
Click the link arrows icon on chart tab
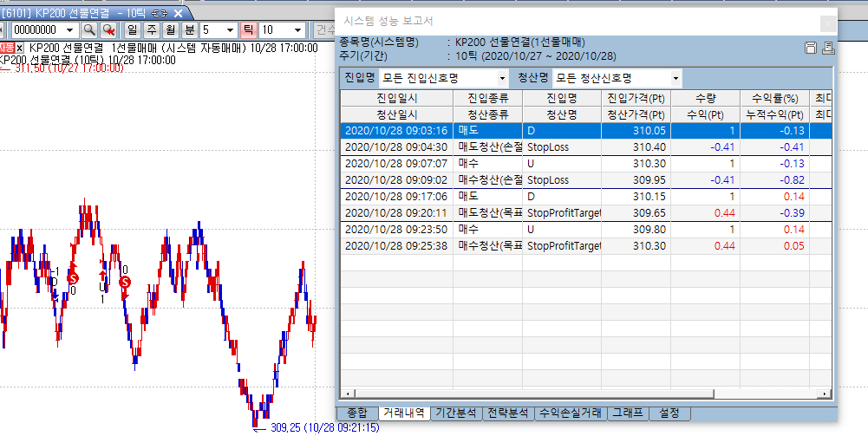[159, 13]
